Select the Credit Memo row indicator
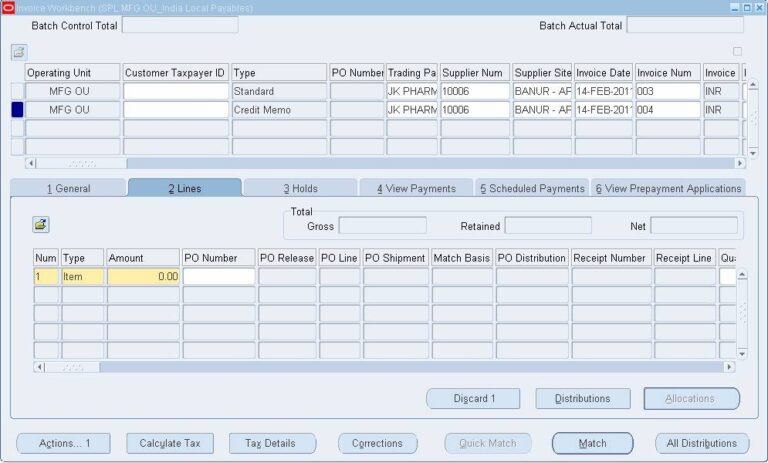 [x=17, y=110]
